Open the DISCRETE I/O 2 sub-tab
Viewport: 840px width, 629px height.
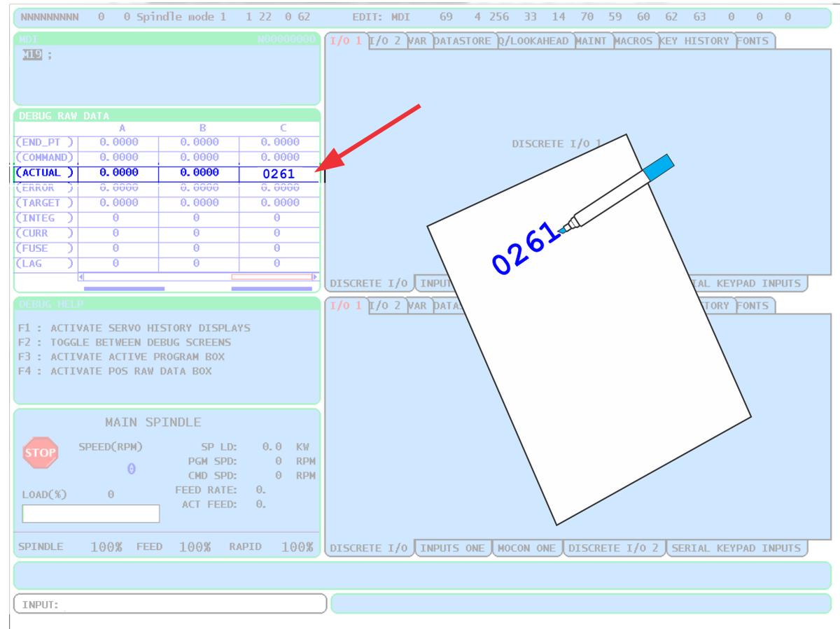click(614, 549)
